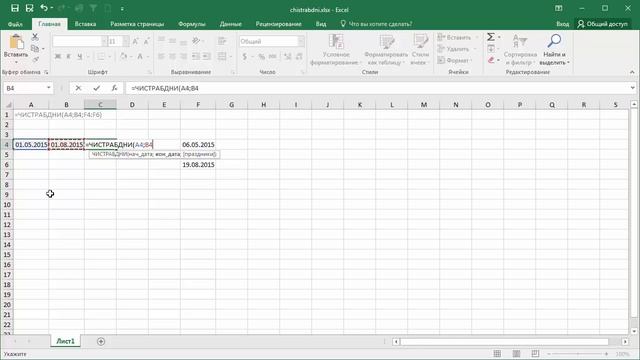Click the Increase Font Size icon
The height and width of the screenshot is (360, 640).
click(136, 41)
